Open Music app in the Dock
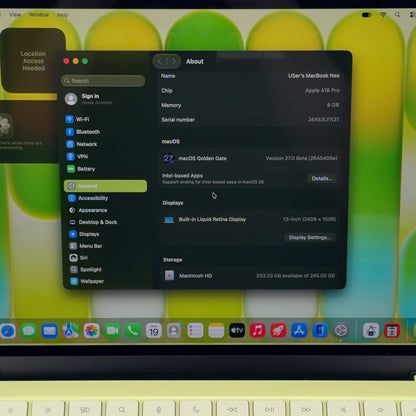Image resolution: width=416 pixels, height=416 pixels. [258, 330]
